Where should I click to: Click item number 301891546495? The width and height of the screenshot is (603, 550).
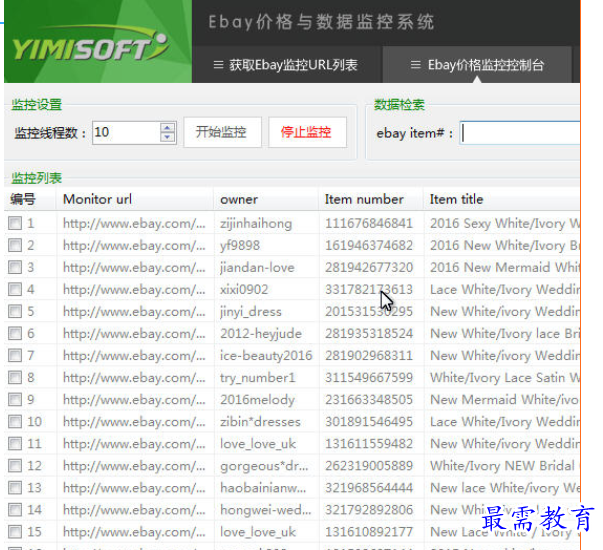(369, 422)
